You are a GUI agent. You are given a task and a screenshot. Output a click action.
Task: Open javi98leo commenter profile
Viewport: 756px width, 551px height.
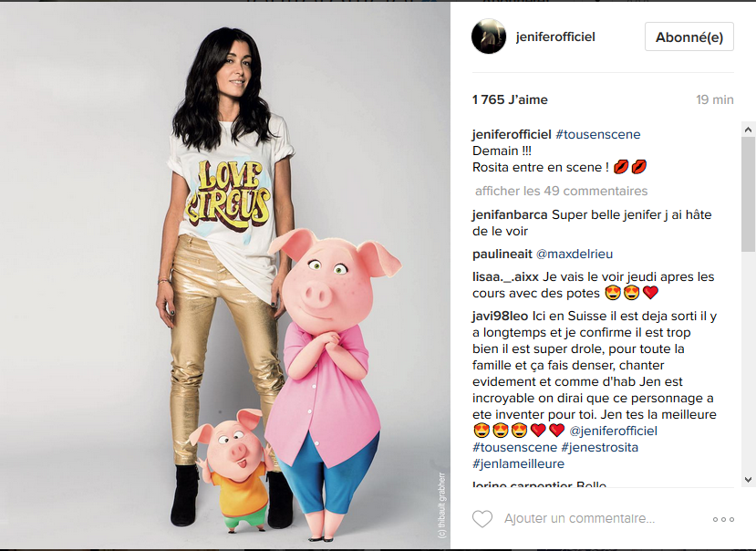[x=500, y=316]
